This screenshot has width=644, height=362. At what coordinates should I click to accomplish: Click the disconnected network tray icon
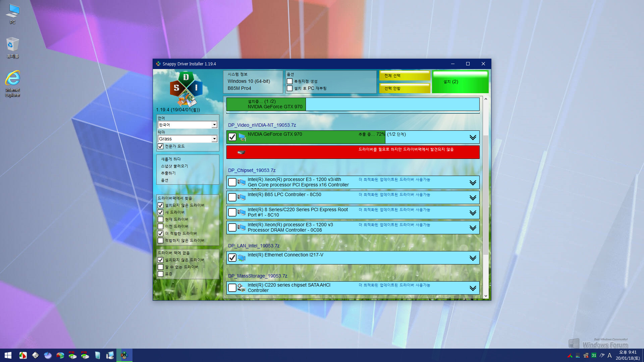[586, 355]
